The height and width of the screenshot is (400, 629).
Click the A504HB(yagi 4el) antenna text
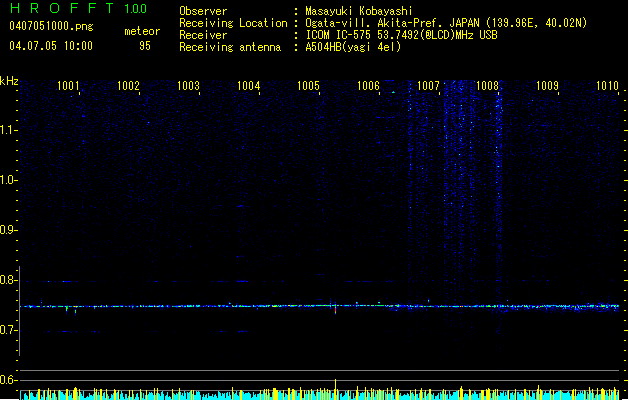pos(353,47)
